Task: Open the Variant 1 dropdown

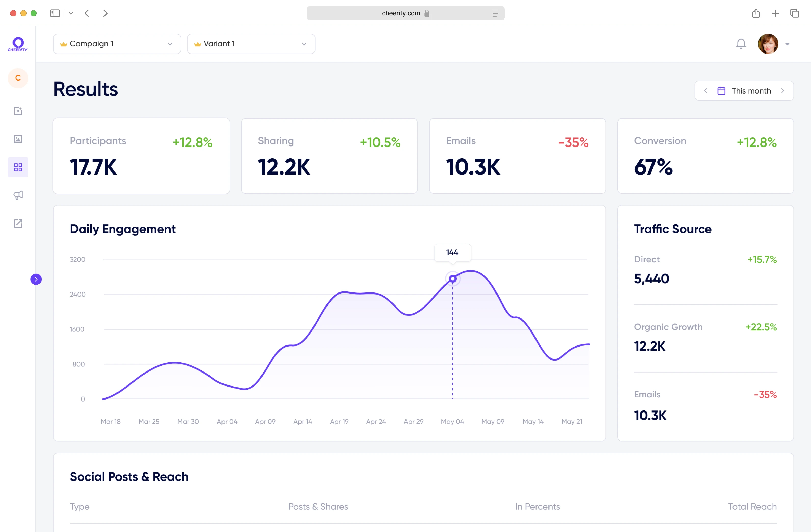Action: point(251,44)
